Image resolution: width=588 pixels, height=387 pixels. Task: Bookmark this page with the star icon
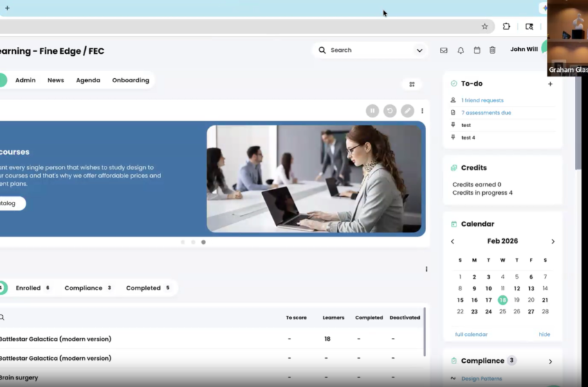485,26
